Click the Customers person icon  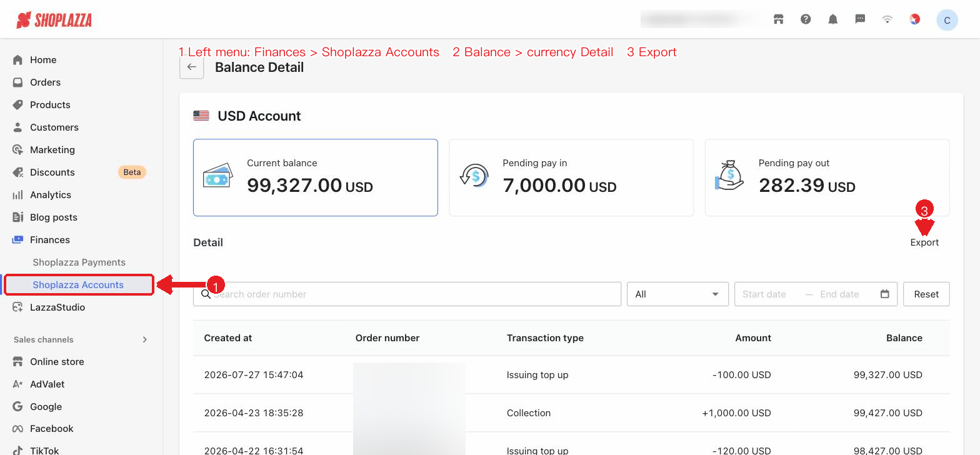[17, 127]
